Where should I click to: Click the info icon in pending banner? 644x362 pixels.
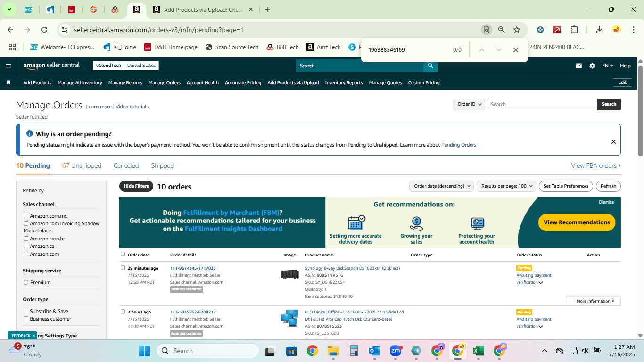pos(30,134)
